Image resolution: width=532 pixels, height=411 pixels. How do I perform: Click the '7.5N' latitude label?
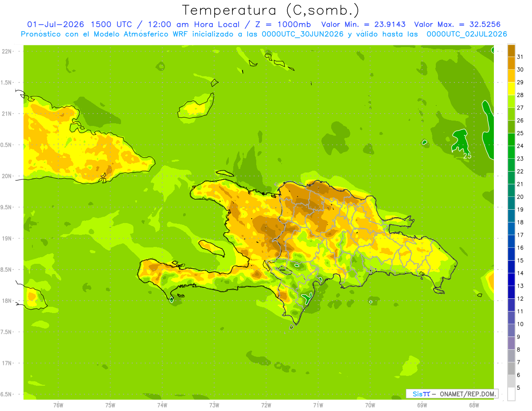point(7,332)
